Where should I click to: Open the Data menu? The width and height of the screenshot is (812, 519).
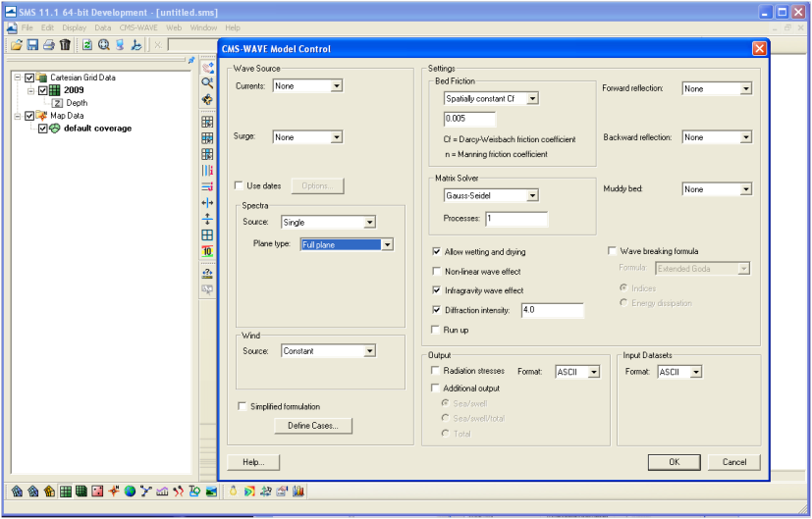click(x=102, y=27)
